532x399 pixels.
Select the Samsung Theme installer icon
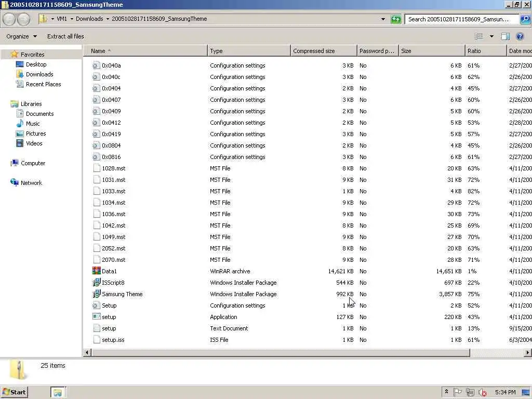[x=96, y=294]
